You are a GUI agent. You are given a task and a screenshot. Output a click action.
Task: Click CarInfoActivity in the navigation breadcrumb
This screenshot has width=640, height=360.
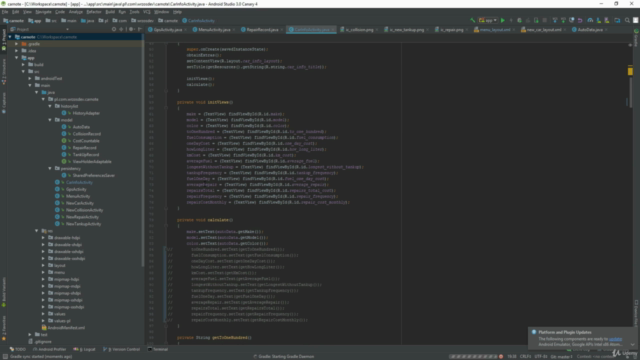coord(199,20)
